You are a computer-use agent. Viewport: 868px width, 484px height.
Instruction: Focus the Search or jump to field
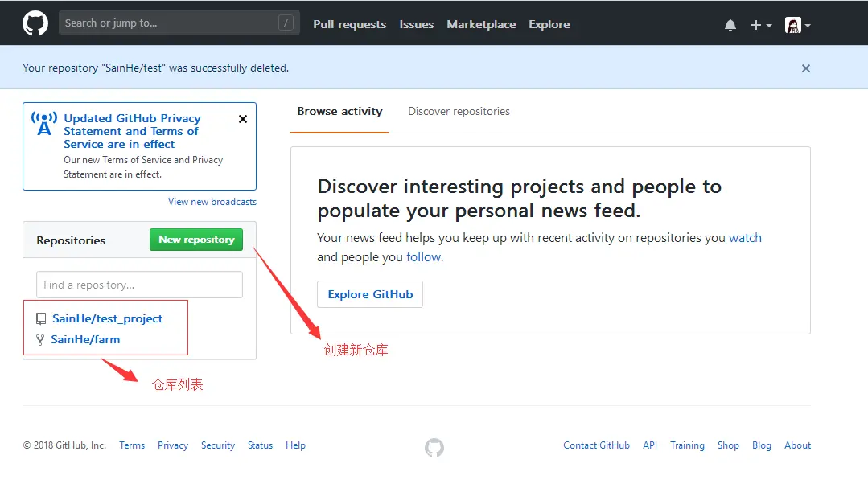tap(179, 23)
